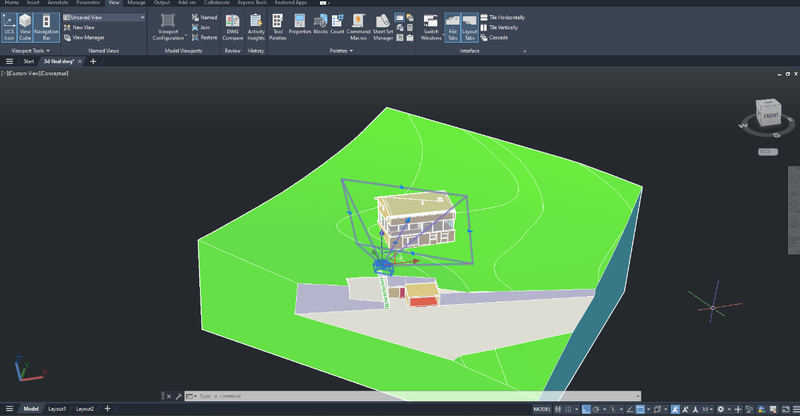The height and width of the screenshot is (416, 800).
Task: Toggle the UCS Icon display
Action: (9, 28)
